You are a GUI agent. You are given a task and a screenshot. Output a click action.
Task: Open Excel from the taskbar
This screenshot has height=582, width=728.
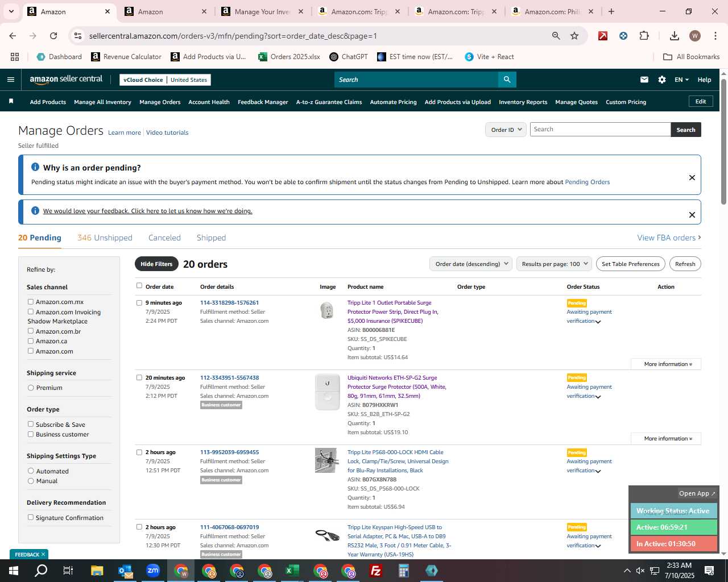[292, 571]
